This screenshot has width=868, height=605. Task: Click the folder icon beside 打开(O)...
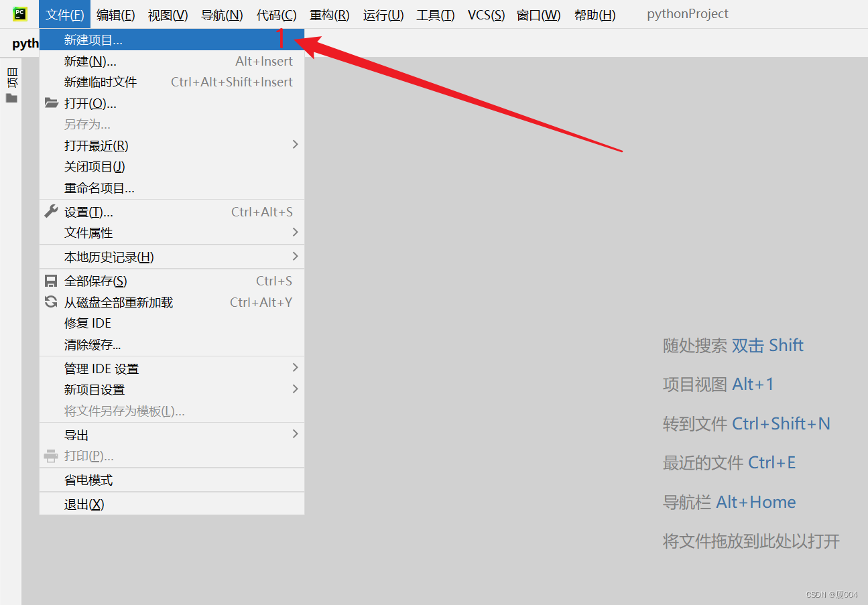[x=51, y=103]
